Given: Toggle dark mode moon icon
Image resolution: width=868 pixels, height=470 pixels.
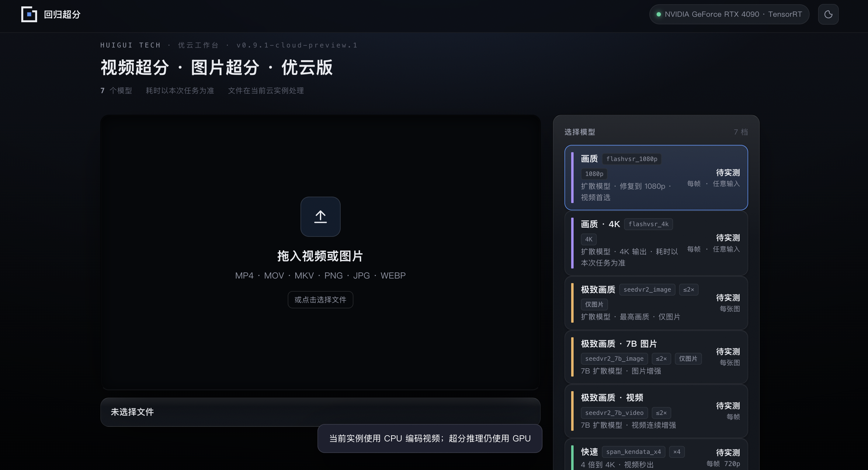Looking at the screenshot, I should [828, 14].
